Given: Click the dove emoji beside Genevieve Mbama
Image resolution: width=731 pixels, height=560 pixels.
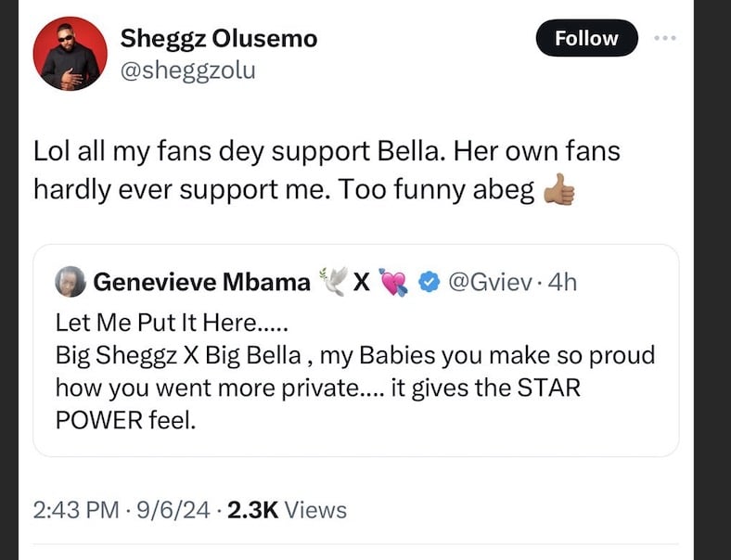Looking at the screenshot, I should coord(331,282).
